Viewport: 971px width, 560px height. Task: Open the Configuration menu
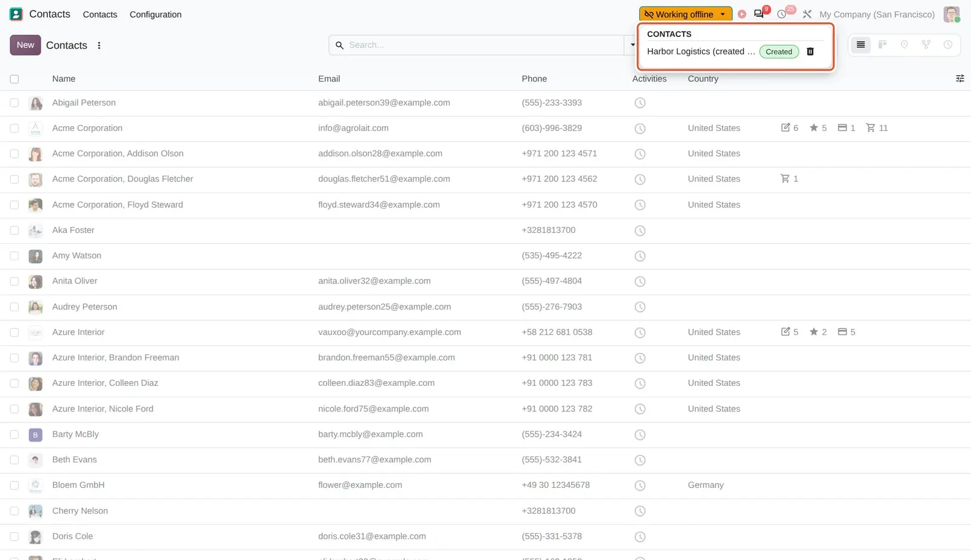click(155, 15)
